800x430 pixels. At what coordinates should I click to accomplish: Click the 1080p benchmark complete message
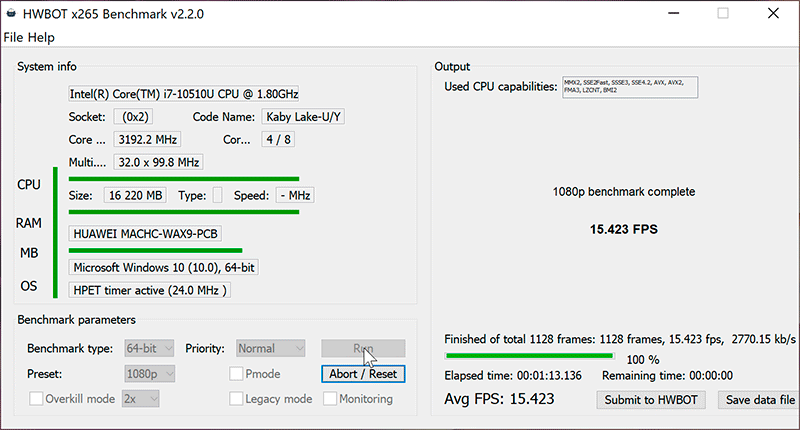coord(623,192)
